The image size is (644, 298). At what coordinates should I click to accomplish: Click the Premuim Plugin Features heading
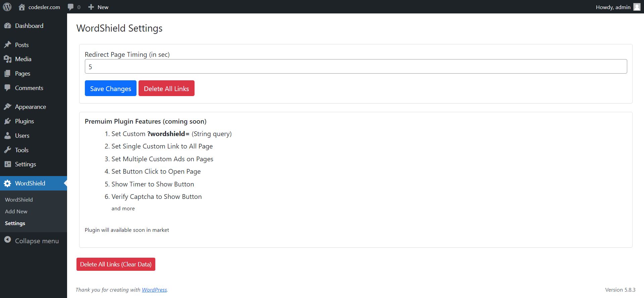(x=146, y=121)
